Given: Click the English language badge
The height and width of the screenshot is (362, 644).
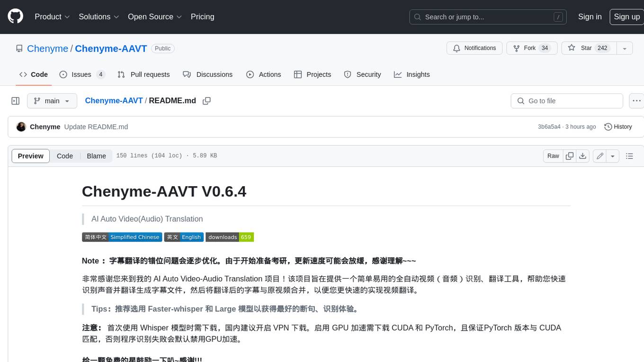Looking at the screenshot, I should [184, 237].
